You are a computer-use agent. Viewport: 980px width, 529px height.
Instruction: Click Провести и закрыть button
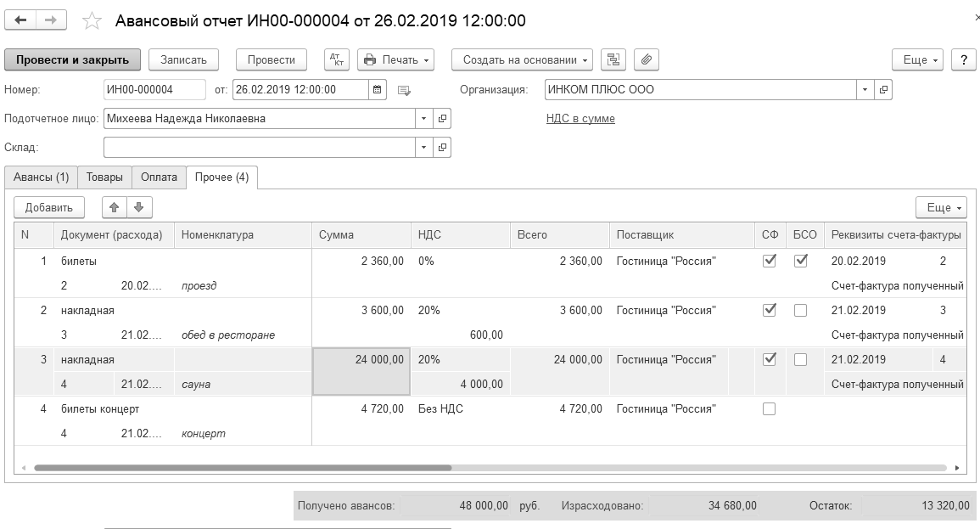coord(72,60)
